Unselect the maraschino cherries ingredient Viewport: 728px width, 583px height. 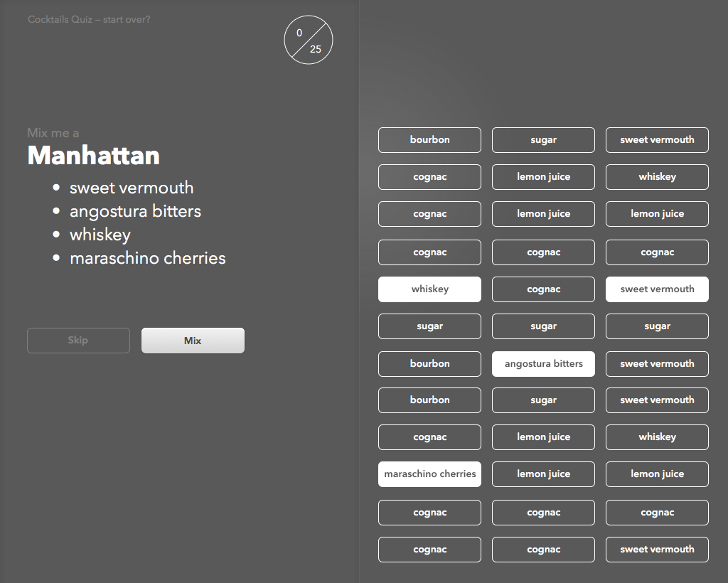(x=429, y=474)
